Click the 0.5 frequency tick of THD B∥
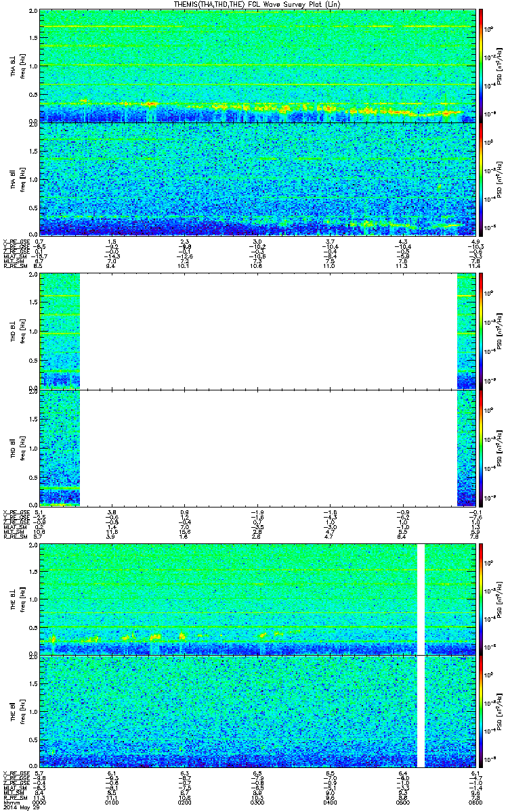Screen dimensions: 508x812 point(33,476)
